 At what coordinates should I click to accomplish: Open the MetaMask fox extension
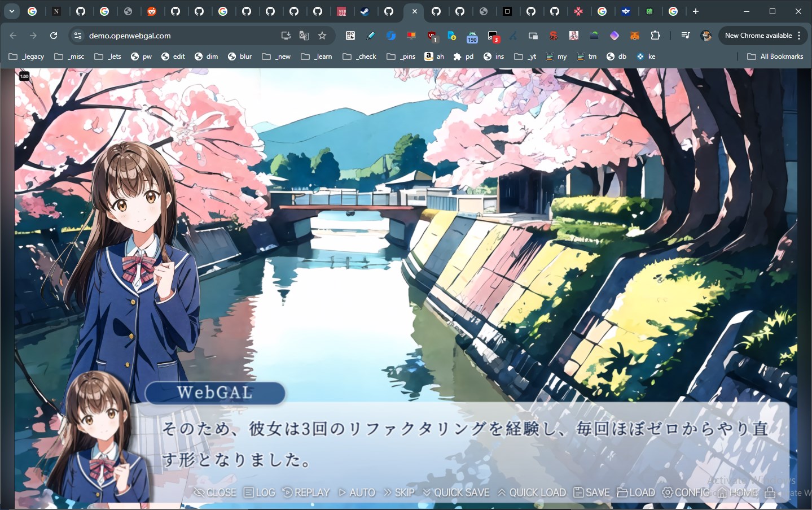tap(635, 36)
